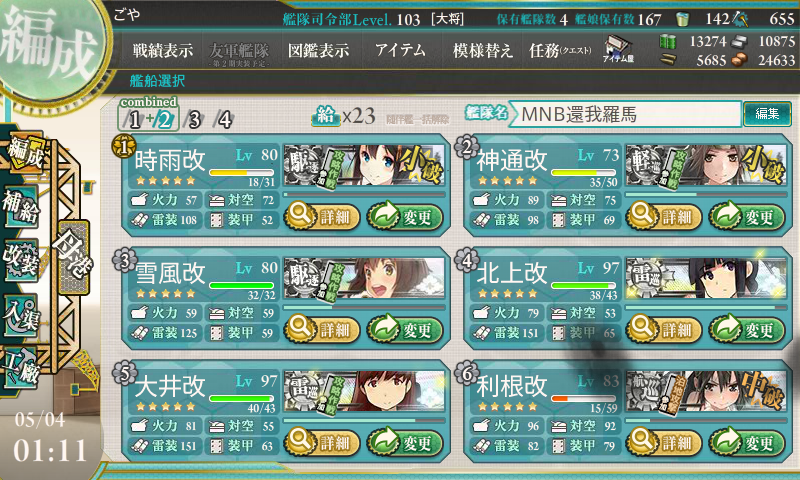800x480 pixels.
Task: Open the 戦績表示 records menu
Action: 163,50
